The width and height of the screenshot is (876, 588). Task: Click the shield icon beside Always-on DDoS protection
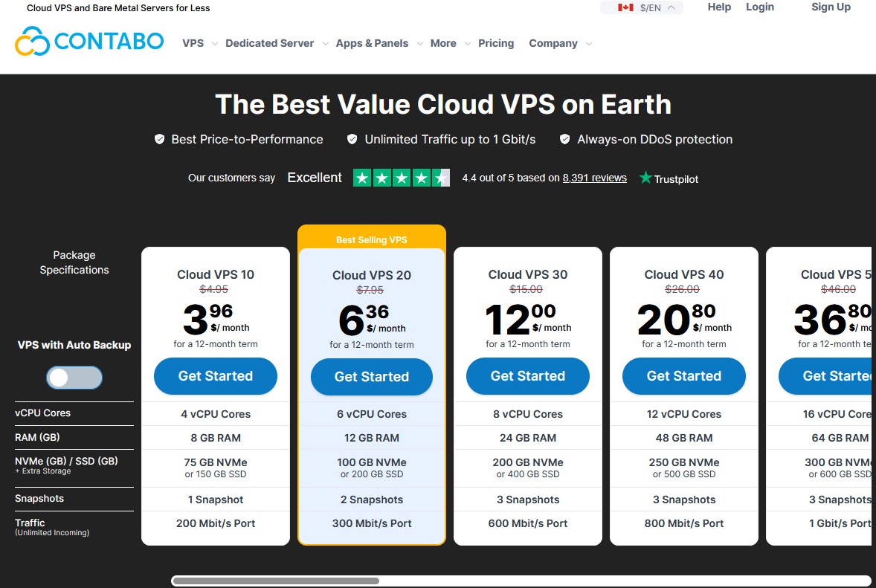pyautogui.click(x=565, y=139)
